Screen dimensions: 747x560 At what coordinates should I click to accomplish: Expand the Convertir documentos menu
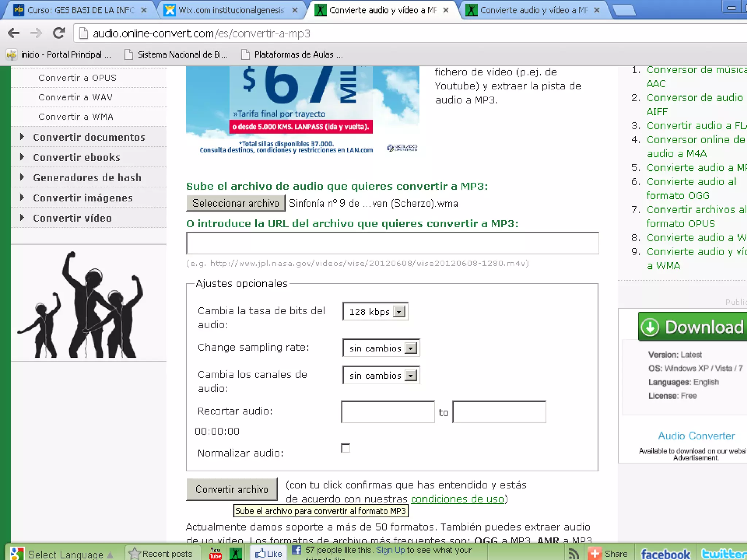tap(89, 137)
